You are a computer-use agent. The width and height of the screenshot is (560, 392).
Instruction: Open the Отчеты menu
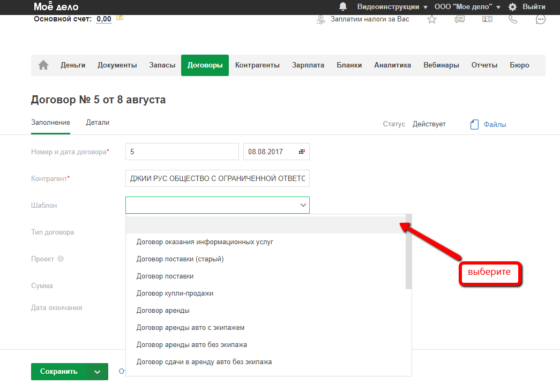tap(484, 65)
